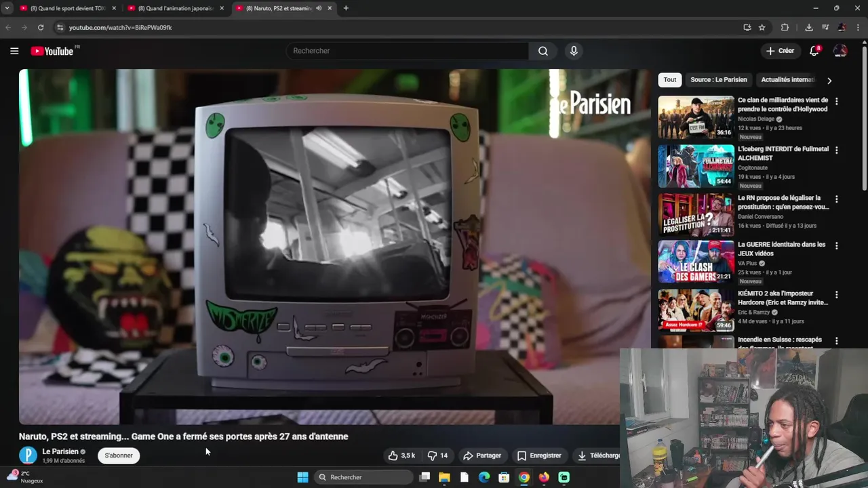The height and width of the screenshot is (488, 868).
Task: Open the YouTube account avatar menu
Action: 840,51
